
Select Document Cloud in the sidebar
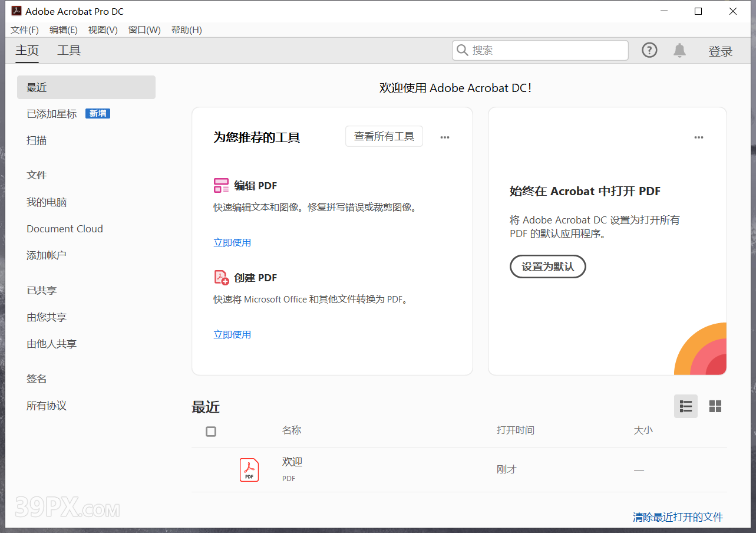tap(65, 229)
